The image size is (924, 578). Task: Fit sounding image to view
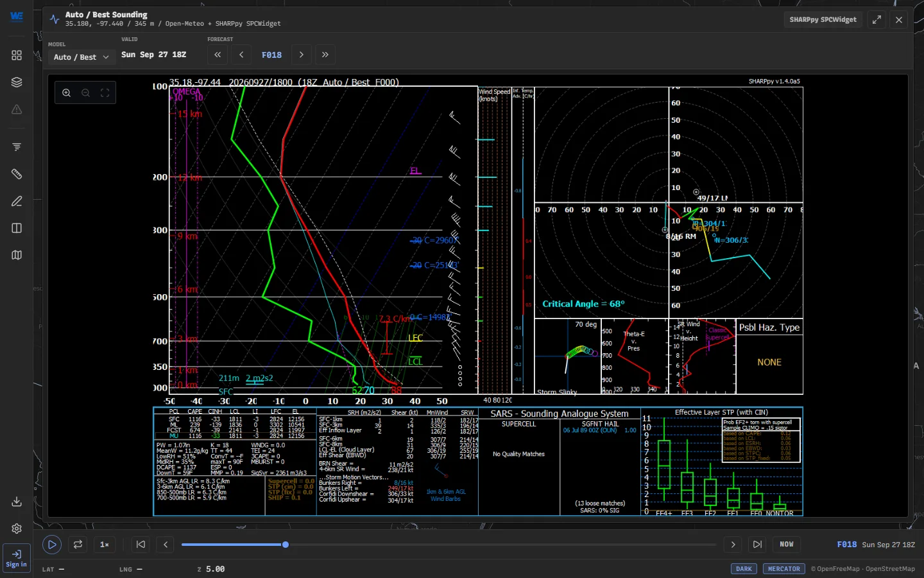pos(105,93)
